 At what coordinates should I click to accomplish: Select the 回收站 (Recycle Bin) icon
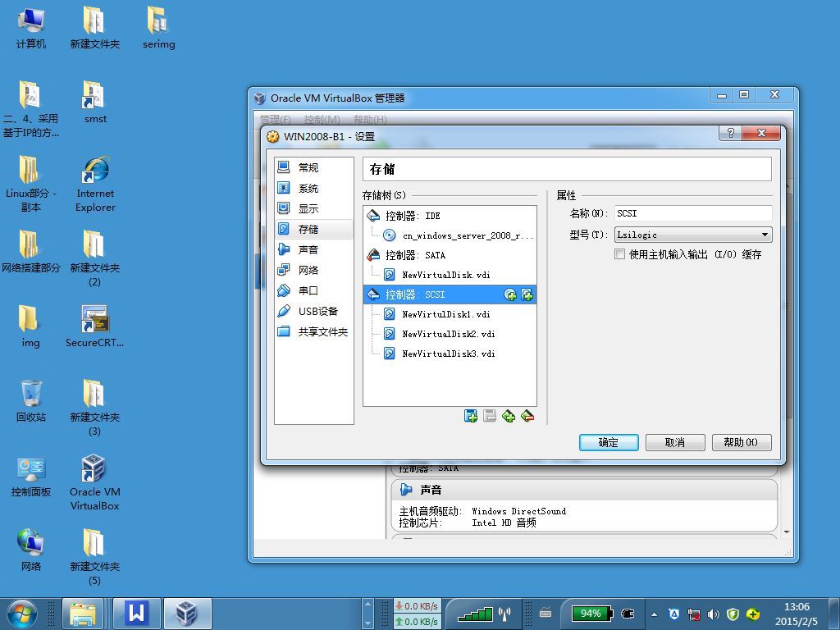coord(31,401)
